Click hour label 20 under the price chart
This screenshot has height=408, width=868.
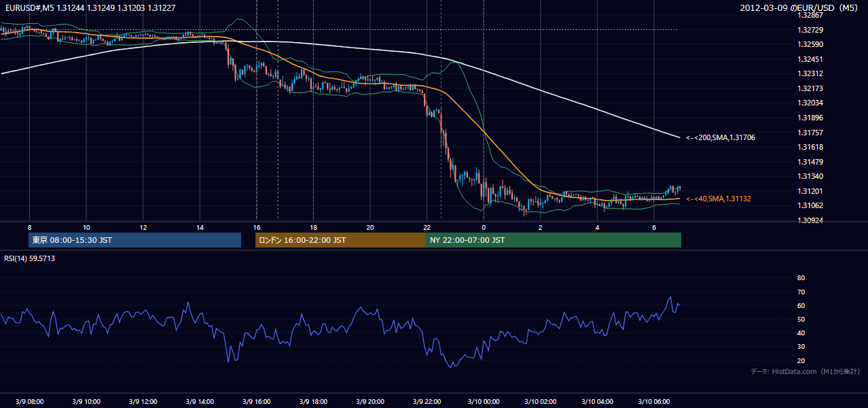(x=370, y=226)
